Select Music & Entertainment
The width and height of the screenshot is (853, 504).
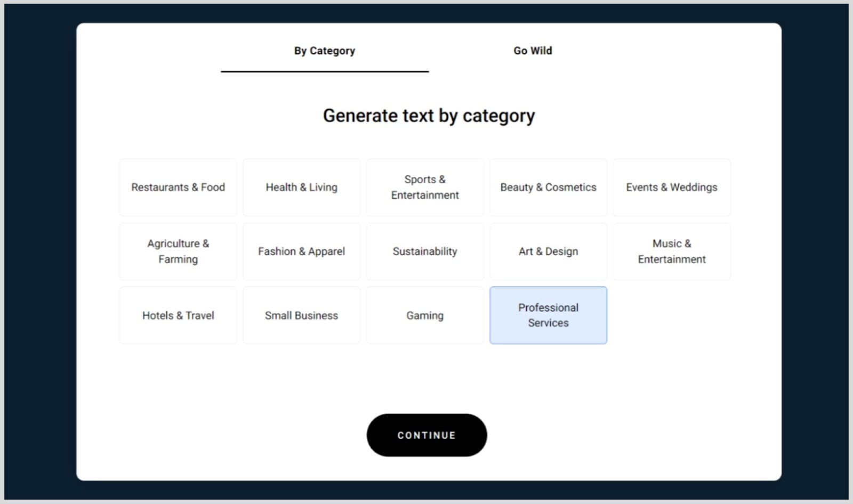671,251
